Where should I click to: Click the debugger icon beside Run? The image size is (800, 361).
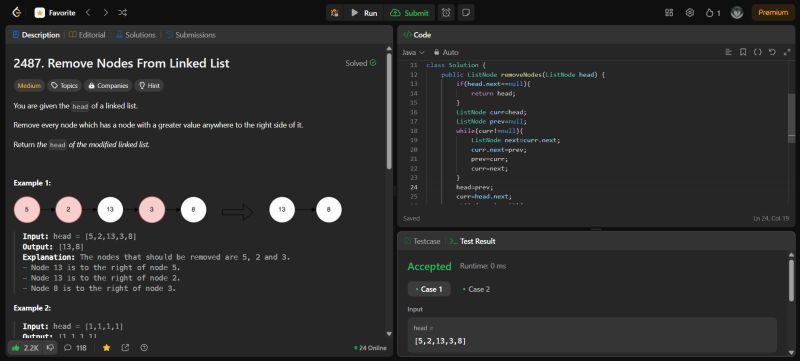click(x=335, y=13)
